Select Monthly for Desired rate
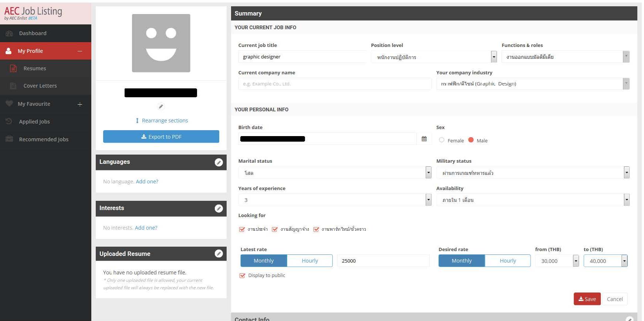644x321 pixels. tap(462, 261)
